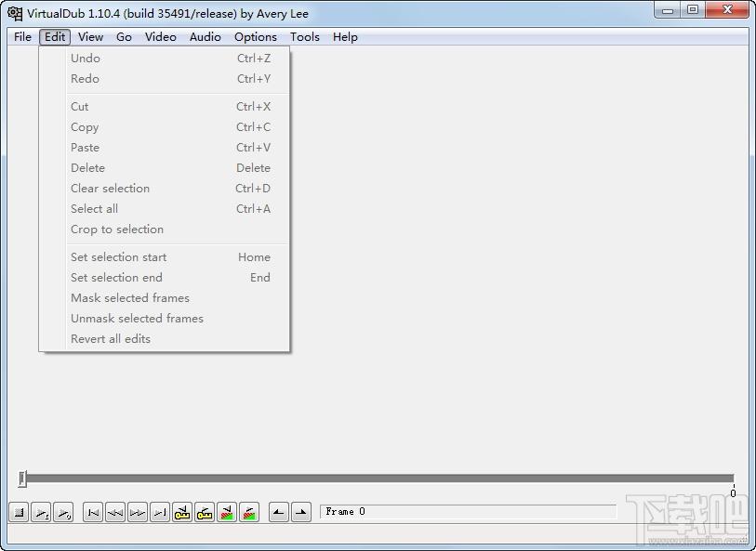Open the Go menu

coord(124,37)
